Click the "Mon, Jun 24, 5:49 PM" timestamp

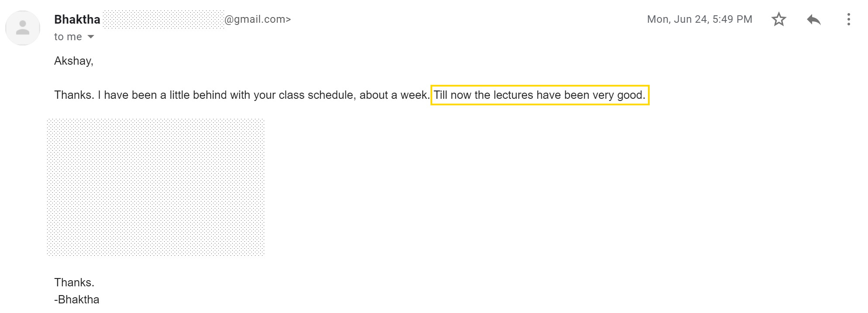pyautogui.click(x=699, y=19)
